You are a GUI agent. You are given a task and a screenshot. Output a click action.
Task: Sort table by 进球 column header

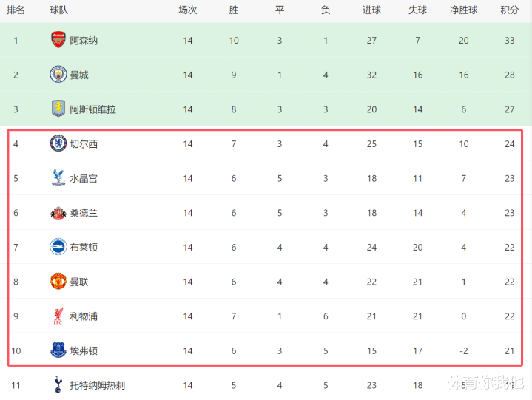371,10
